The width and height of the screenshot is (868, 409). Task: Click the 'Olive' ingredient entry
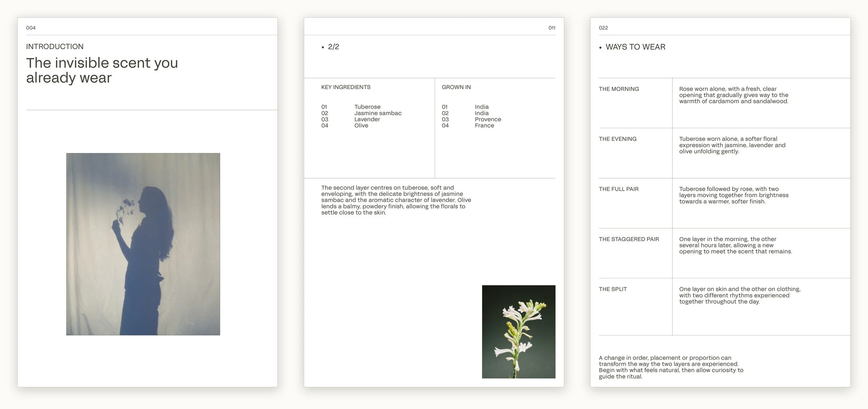click(361, 126)
